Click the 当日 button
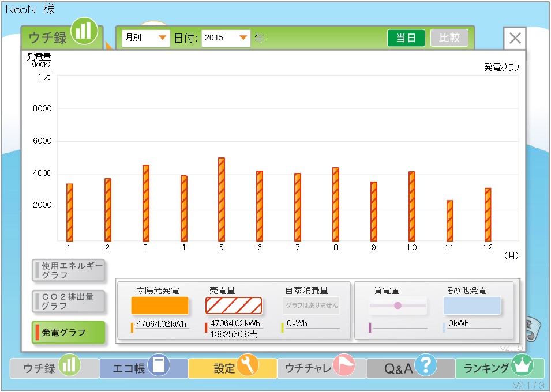551x392 pixels. (406, 37)
